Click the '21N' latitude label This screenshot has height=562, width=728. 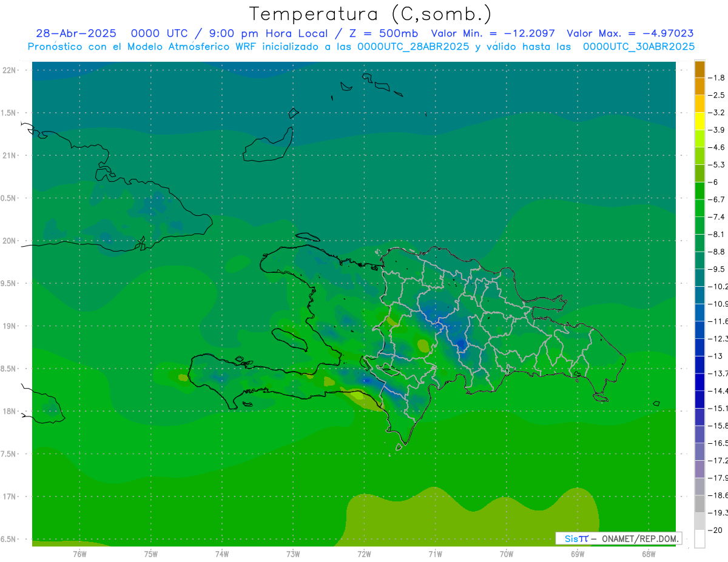[10, 155]
